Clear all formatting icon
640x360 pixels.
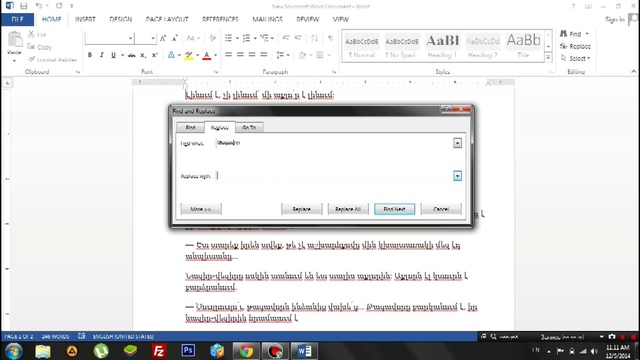pos(212,38)
